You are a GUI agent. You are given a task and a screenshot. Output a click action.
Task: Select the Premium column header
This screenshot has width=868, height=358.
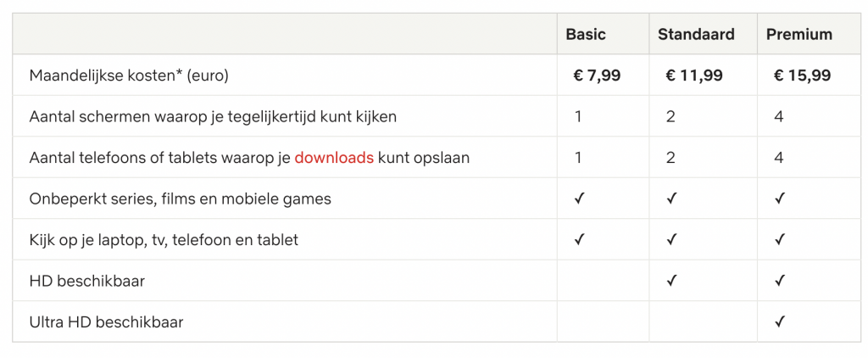(x=798, y=35)
